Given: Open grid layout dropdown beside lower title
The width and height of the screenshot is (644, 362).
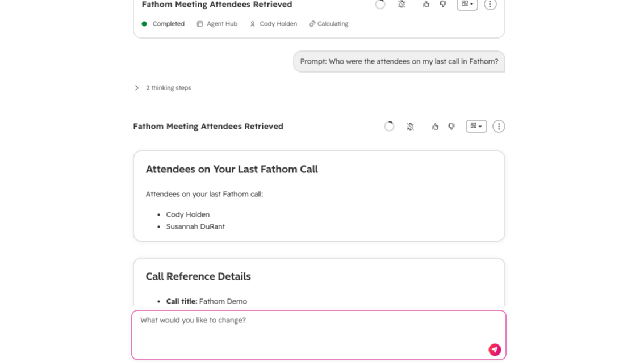Looking at the screenshot, I should point(476,126).
